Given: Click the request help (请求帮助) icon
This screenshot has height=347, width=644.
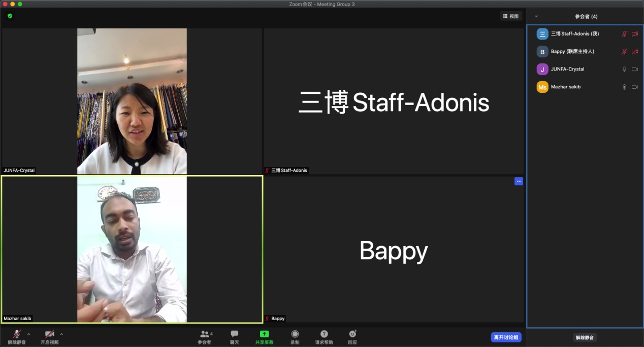Looking at the screenshot, I should 324,334.
